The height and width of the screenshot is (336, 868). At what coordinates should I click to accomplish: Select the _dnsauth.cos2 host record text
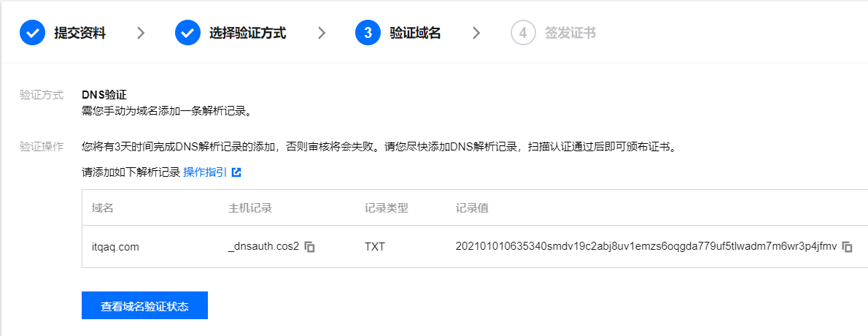click(x=263, y=247)
